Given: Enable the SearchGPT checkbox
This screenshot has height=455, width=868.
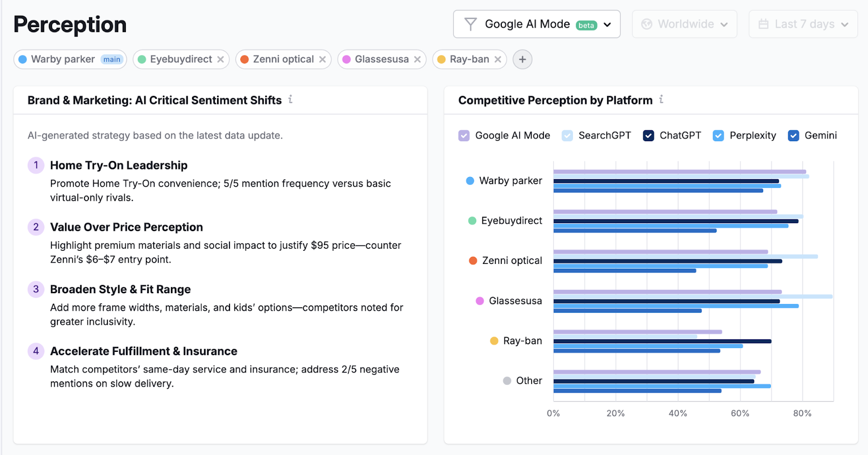Looking at the screenshot, I should (x=567, y=136).
